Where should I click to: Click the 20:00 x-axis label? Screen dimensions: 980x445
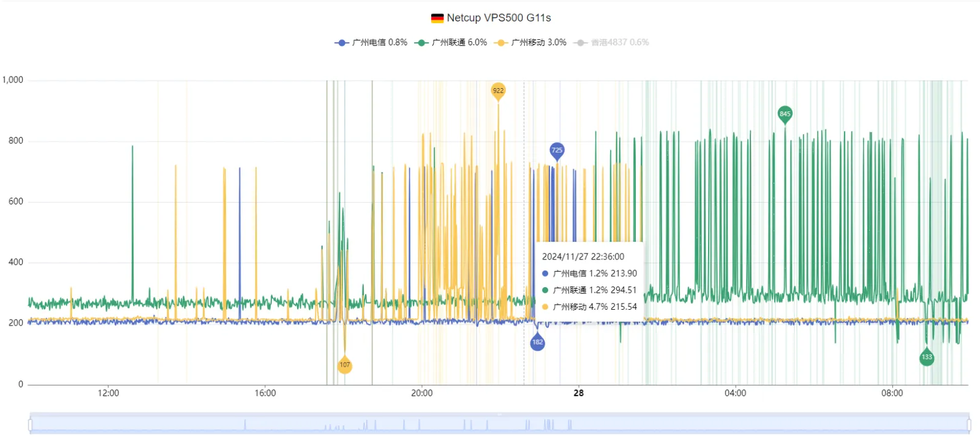tap(422, 393)
